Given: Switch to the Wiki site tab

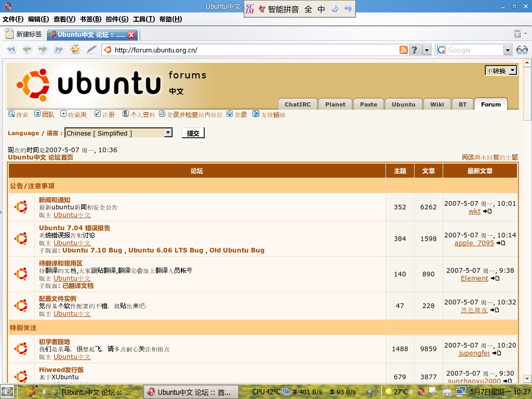Looking at the screenshot, I should (x=437, y=104).
